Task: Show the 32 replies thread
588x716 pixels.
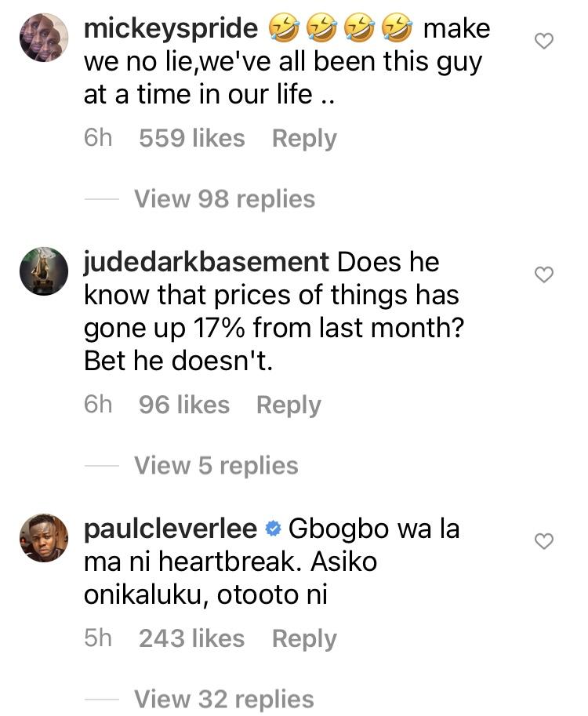Action: [224, 699]
